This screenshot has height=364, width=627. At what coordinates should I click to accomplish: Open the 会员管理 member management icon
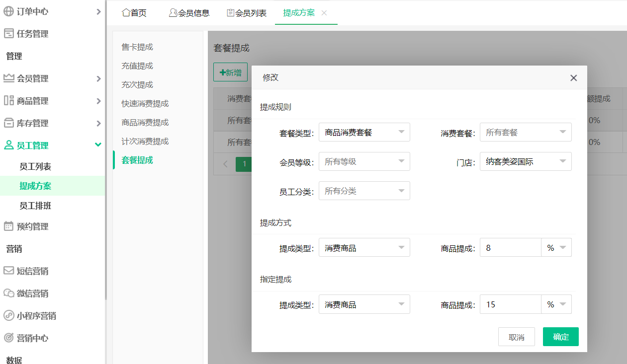click(8, 78)
